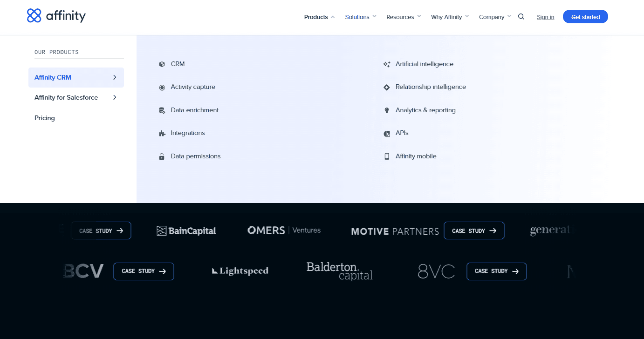This screenshot has height=339, width=644.
Task: Open the Data enrichment link
Action: [x=195, y=110]
